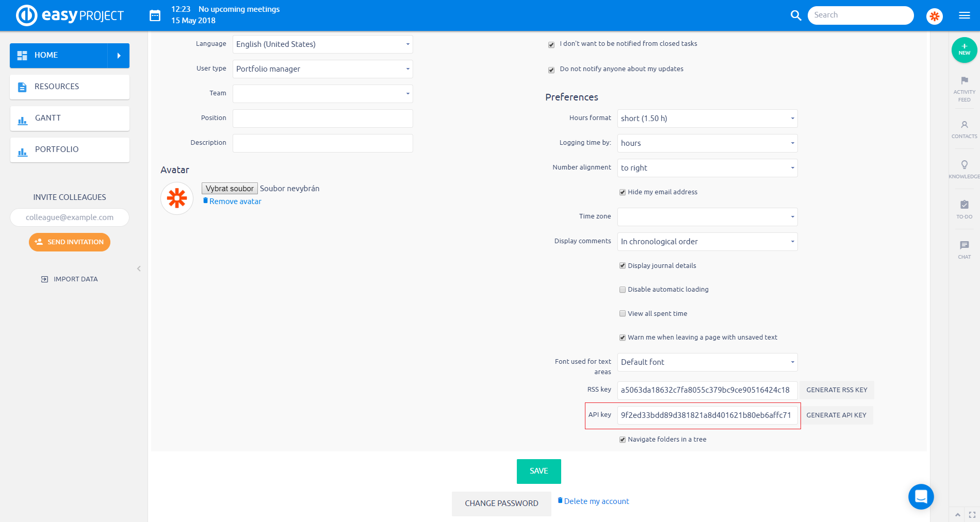Screen dimensions: 980x522
Task: Open the blue support chat bubble
Action: [921, 497]
